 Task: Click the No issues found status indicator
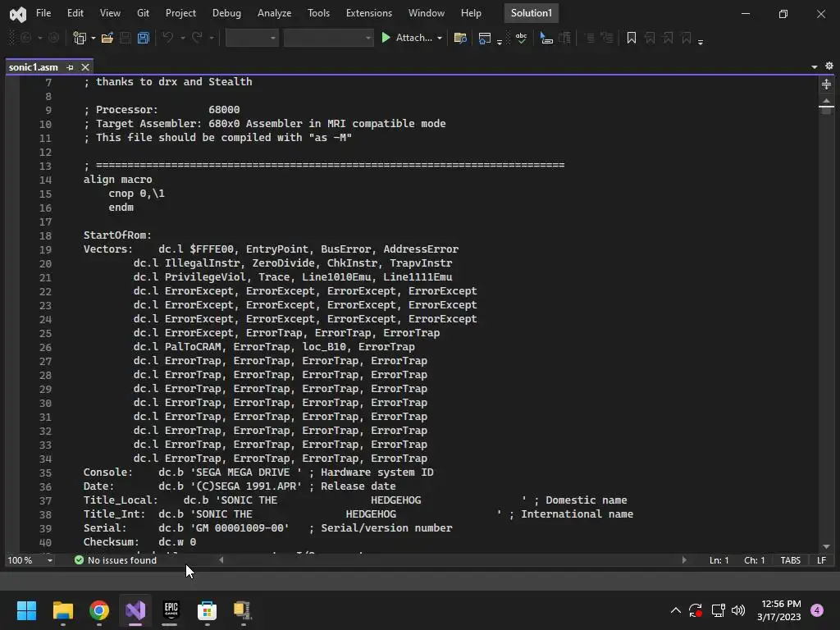116,560
